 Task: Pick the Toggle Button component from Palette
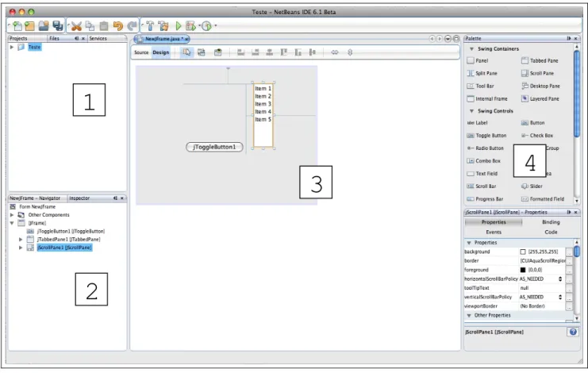(486, 136)
